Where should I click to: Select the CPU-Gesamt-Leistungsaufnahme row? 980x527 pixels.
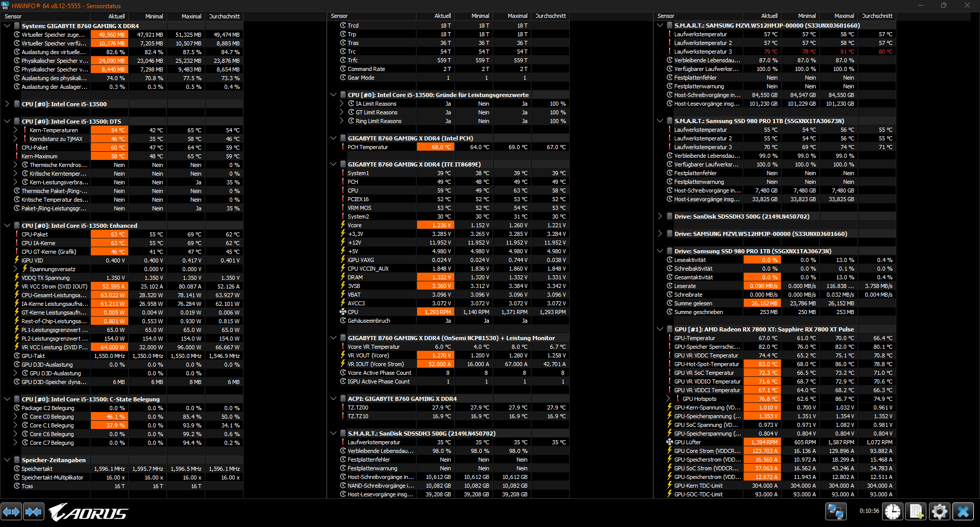122,295
